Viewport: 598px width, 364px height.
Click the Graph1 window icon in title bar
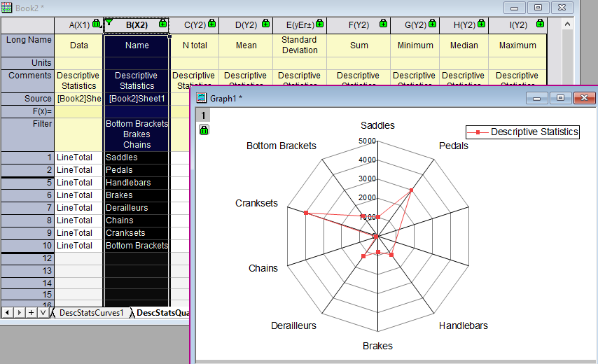pos(202,98)
